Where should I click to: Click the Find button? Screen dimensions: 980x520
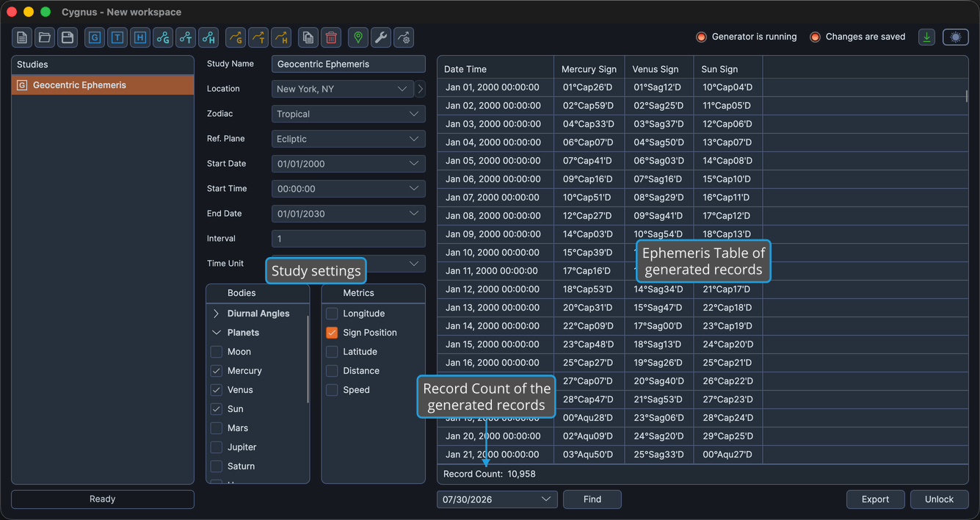click(592, 499)
